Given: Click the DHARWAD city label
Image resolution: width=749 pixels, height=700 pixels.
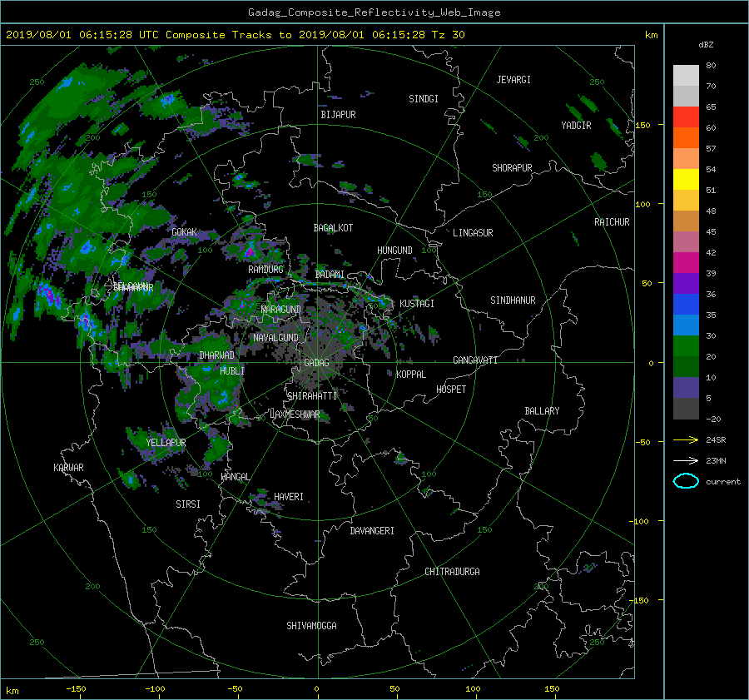Looking at the screenshot, I should pos(217,355).
